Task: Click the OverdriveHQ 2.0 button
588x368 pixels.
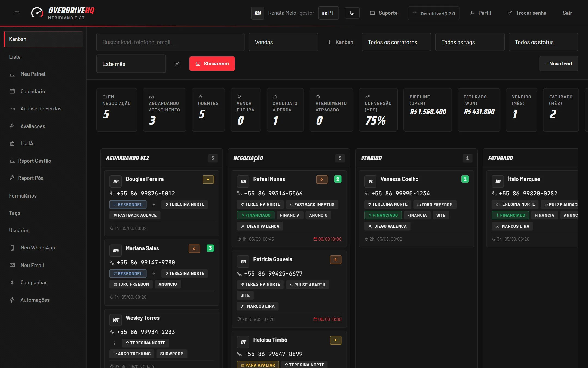Action: click(x=434, y=13)
